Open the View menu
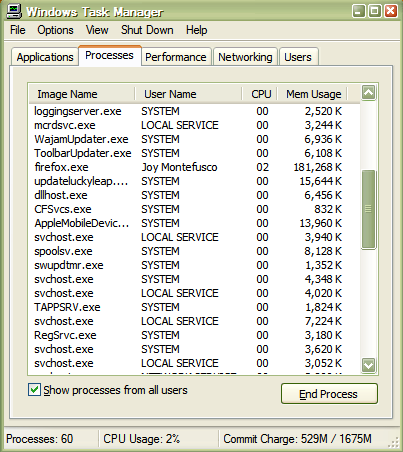403x452 pixels. click(97, 30)
